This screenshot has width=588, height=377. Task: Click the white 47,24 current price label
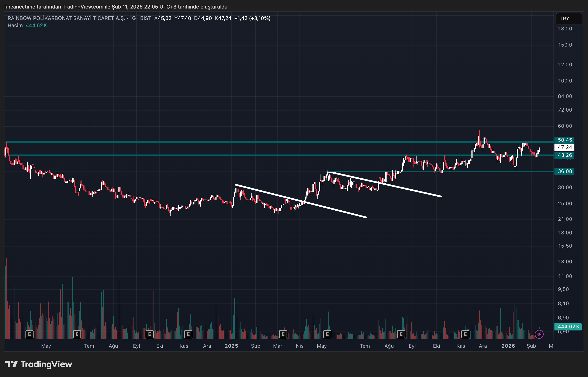(x=564, y=147)
